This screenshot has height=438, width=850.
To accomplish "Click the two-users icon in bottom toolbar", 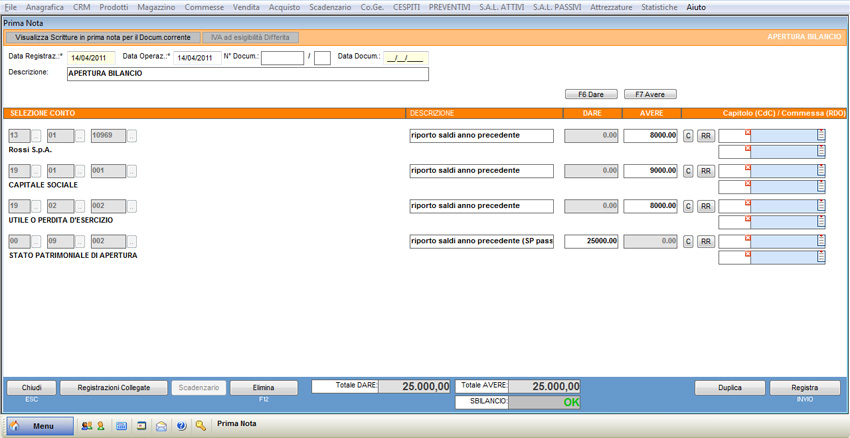I will [x=86, y=426].
